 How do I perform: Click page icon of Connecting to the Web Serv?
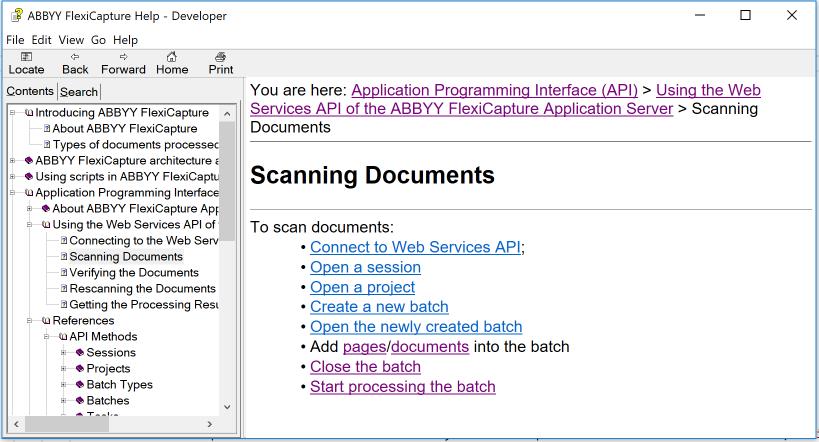click(x=64, y=240)
